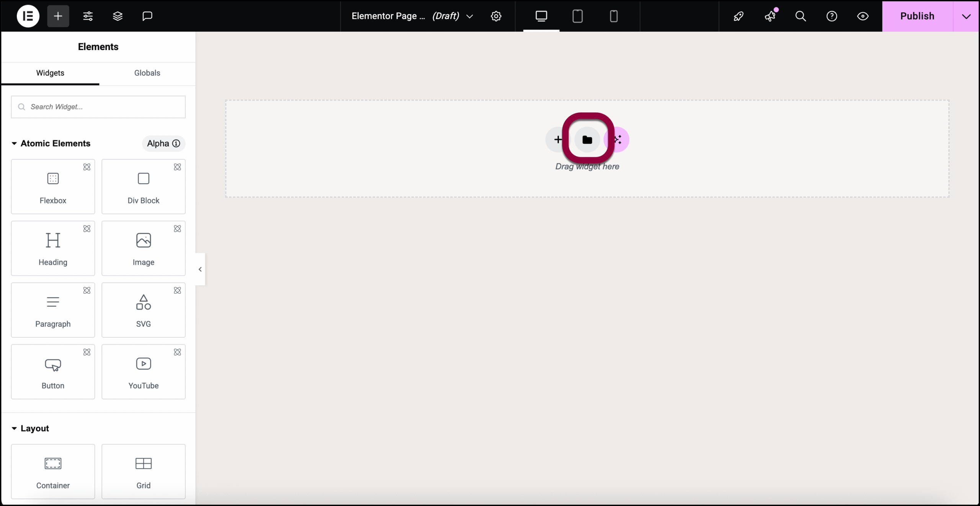Open Site Settings sliders icon
Viewport: 980px width, 506px height.
[x=88, y=16]
